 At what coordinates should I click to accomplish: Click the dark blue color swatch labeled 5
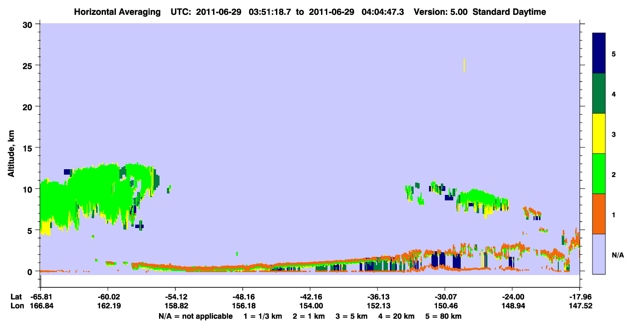(599, 53)
